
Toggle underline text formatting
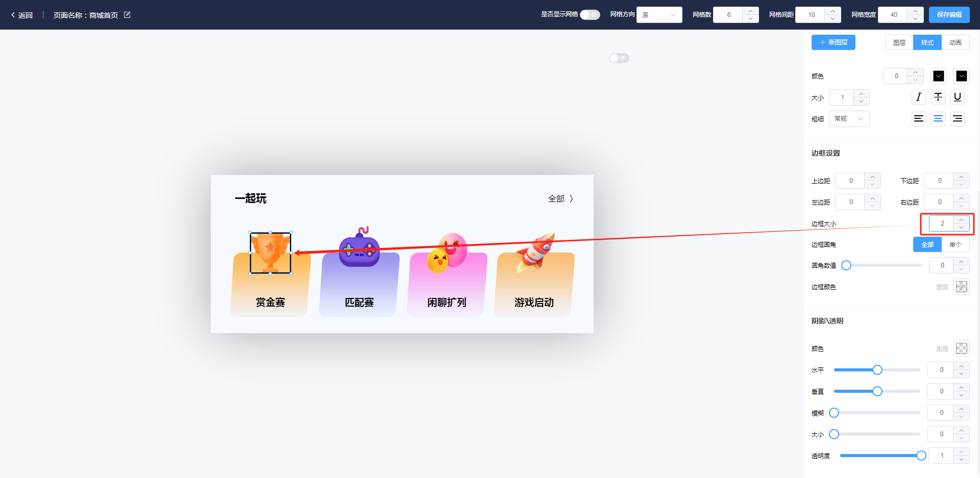pyautogui.click(x=958, y=97)
